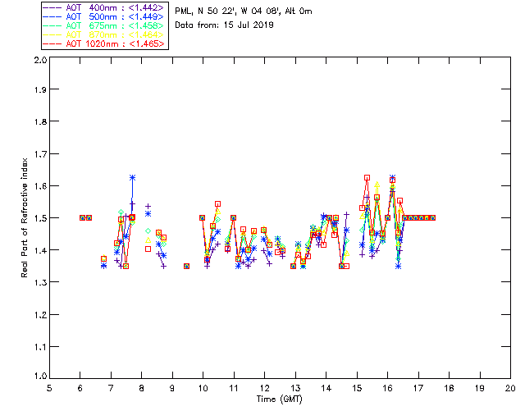Click the x-axis tick label 18
The image size is (525, 420).
[x=449, y=388]
